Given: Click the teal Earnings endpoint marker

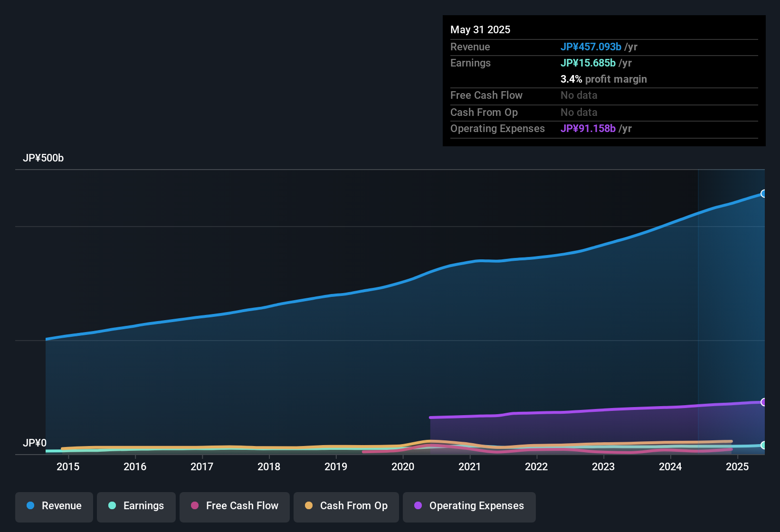Looking at the screenshot, I should tap(764, 445).
